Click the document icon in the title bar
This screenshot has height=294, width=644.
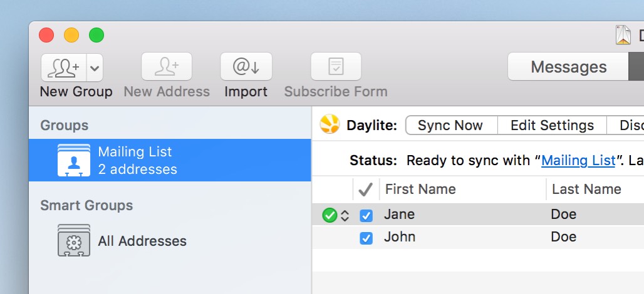coord(623,35)
